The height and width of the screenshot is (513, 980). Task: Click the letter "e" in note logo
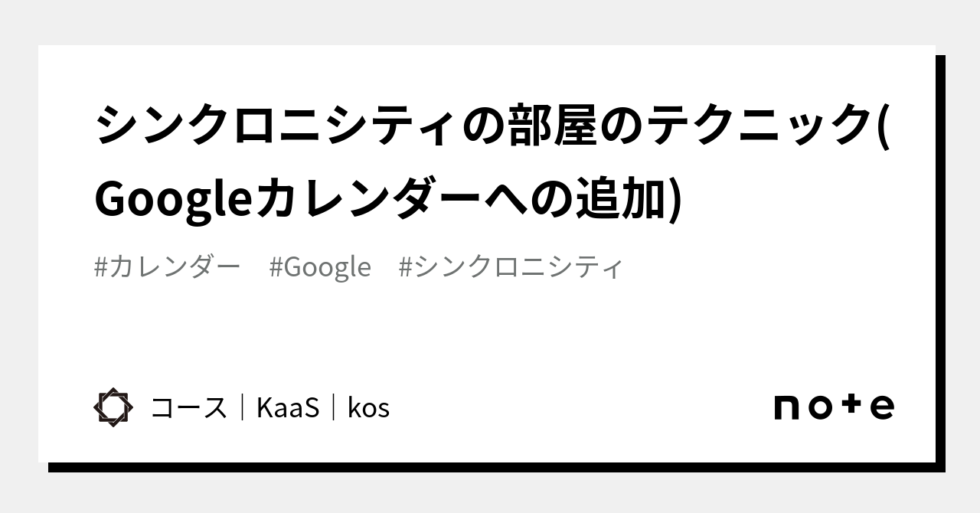click(882, 407)
